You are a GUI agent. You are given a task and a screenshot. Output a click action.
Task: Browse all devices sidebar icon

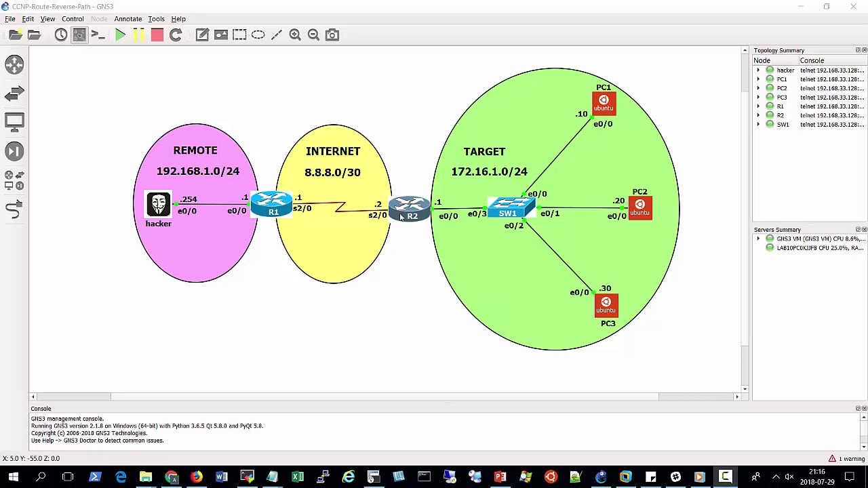click(14, 180)
